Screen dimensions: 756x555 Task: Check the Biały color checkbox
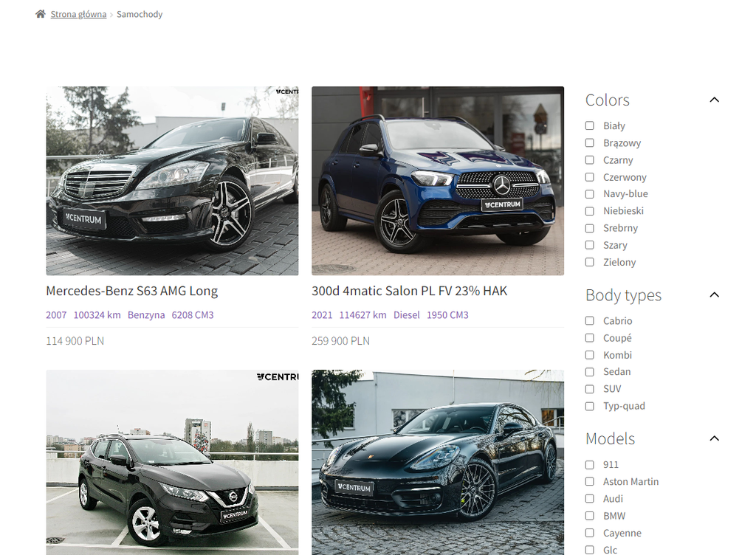tap(590, 125)
